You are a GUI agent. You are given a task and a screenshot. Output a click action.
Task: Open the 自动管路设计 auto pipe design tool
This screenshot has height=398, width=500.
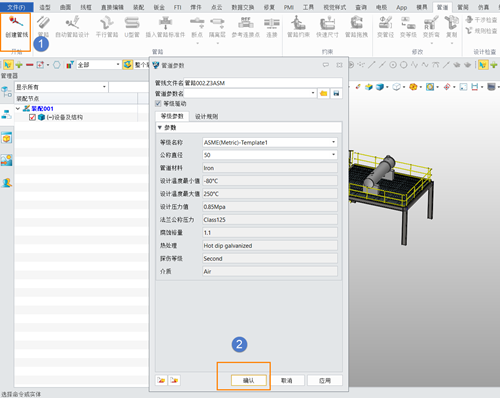point(72,27)
